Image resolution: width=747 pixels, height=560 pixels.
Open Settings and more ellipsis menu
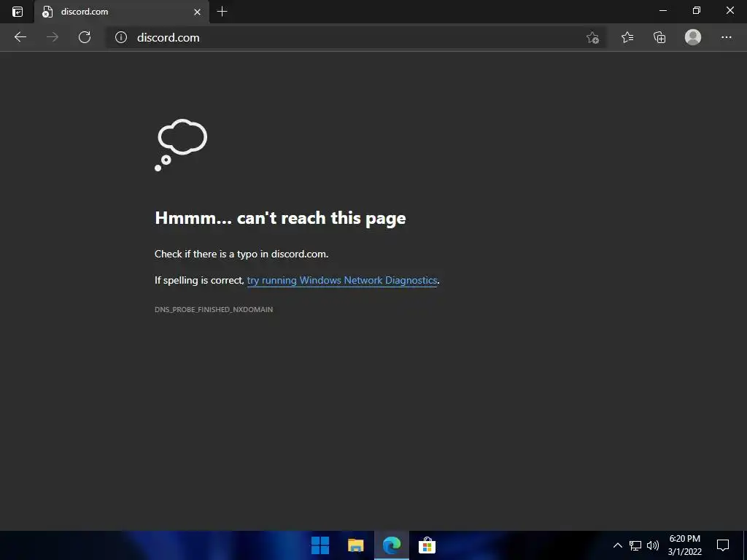(726, 37)
